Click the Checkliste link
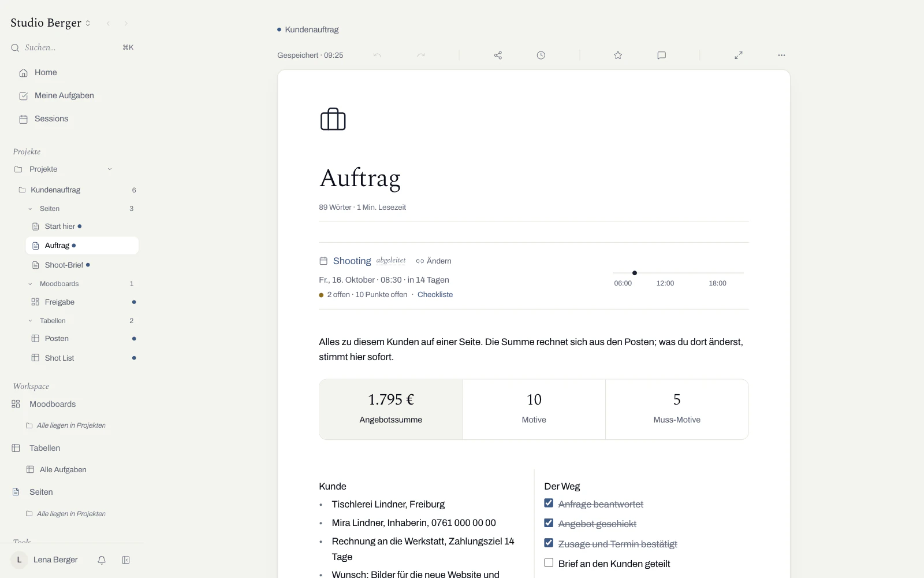 435,295
